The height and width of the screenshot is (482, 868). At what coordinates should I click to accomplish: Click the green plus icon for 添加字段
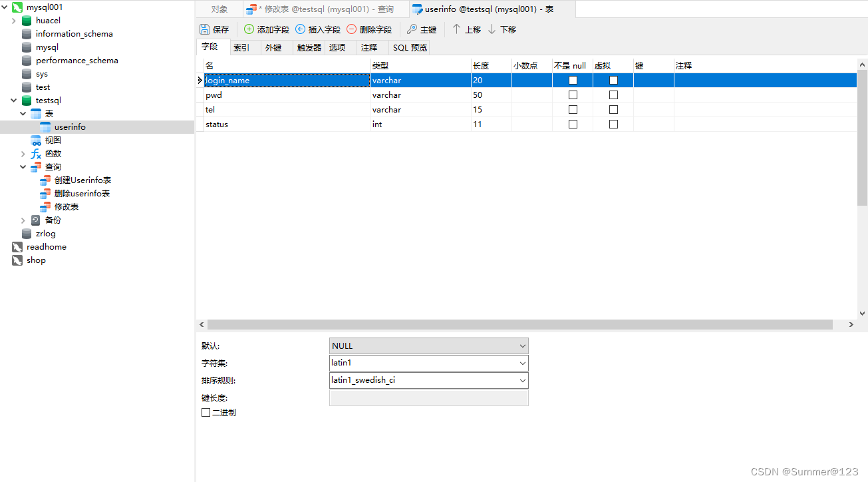(249, 29)
